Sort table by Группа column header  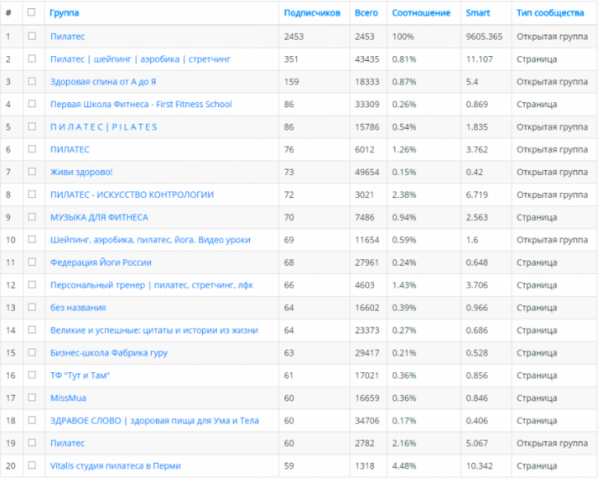[x=64, y=13]
